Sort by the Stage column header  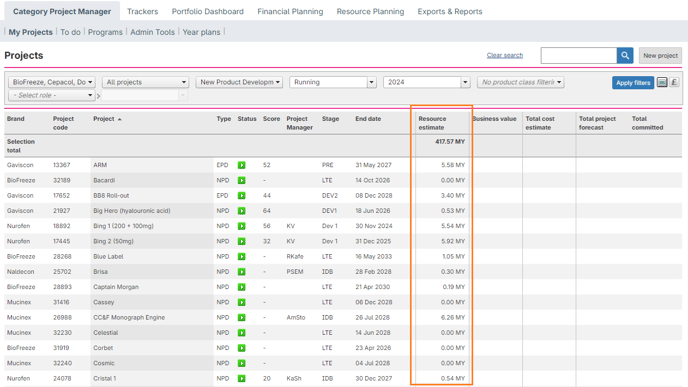coord(330,119)
